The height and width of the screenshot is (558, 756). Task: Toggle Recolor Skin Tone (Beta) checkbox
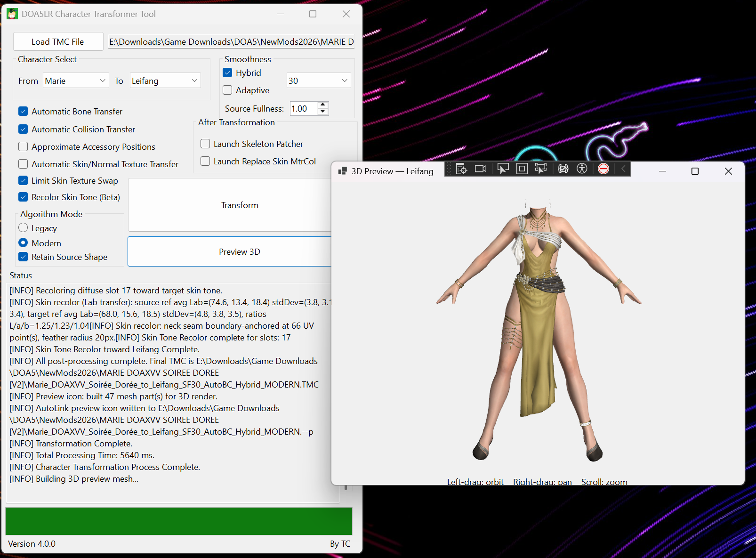click(23, 197)
